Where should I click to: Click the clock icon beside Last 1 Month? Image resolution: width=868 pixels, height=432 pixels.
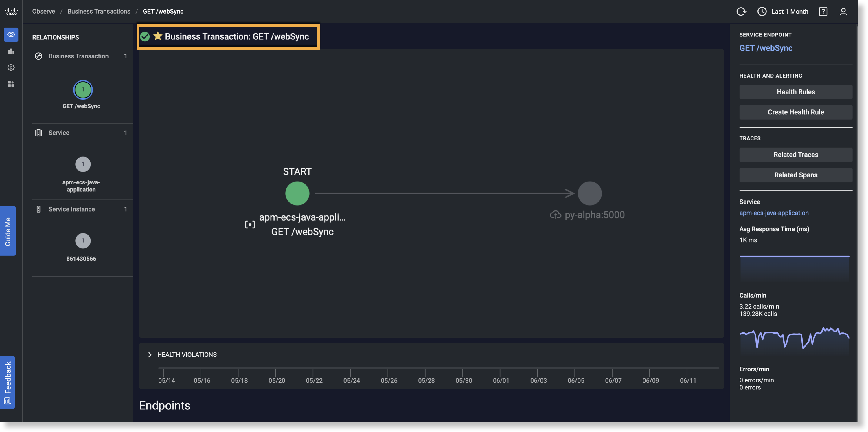762,12
